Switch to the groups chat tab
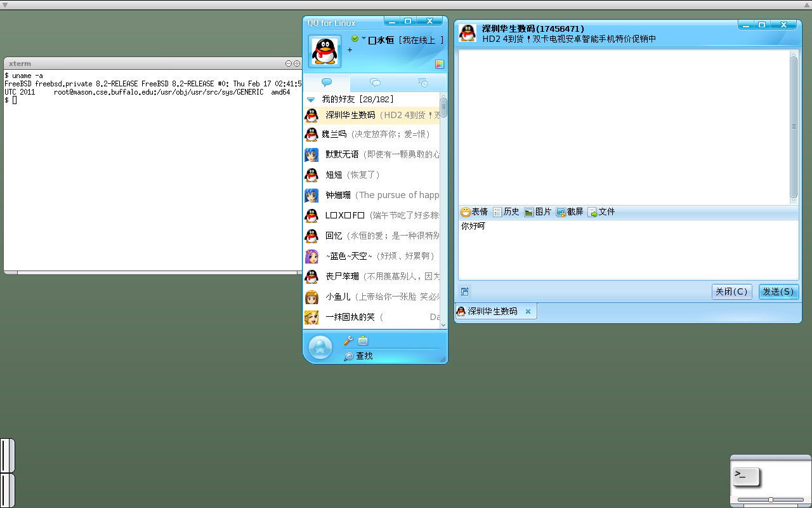Viewport: 812px width, 508px height. 375,83
